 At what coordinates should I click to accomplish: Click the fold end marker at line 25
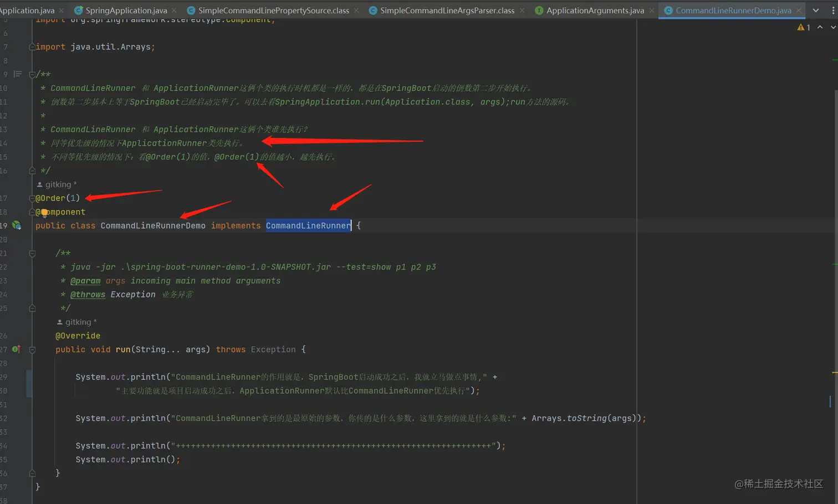click(32, 308)
